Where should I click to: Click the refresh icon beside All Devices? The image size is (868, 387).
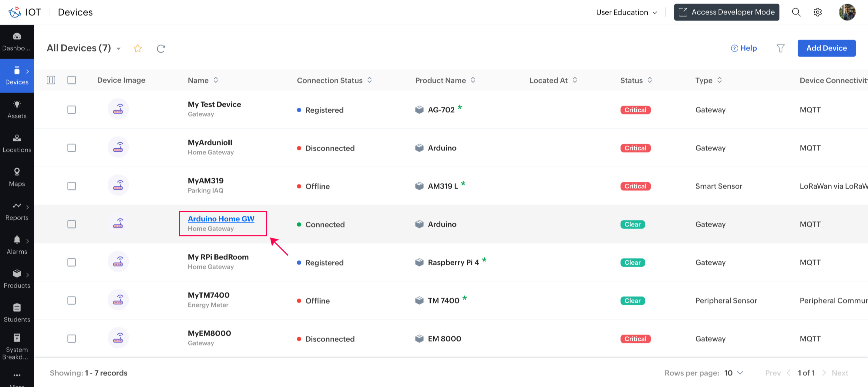coord(161,48)
